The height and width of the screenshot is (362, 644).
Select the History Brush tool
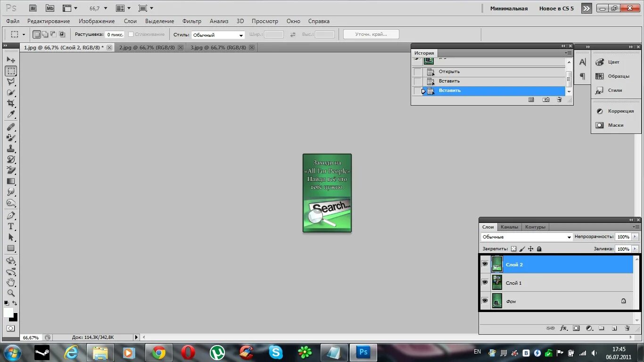click(x=11, y=160)
